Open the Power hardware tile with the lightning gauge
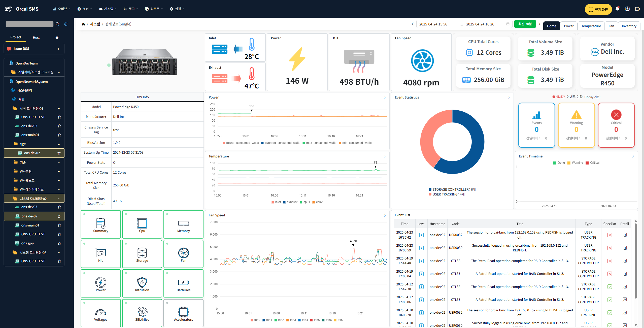644x328 pixels. point(100,283)
